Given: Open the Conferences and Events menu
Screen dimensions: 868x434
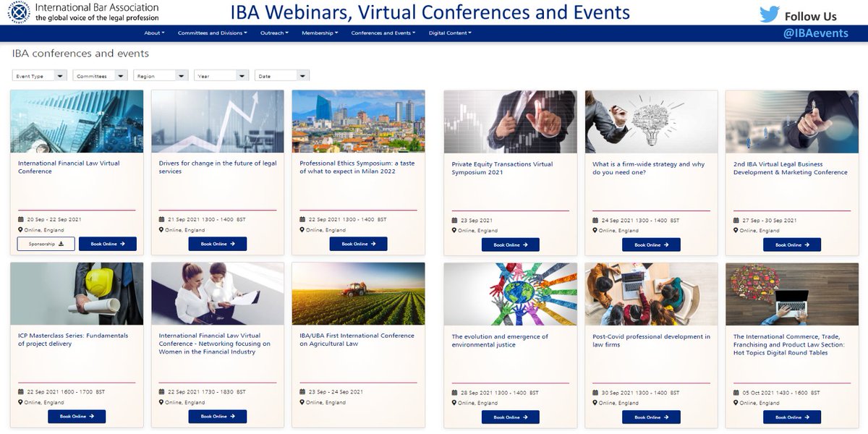Looking at the screenshot, I should 383,33.
